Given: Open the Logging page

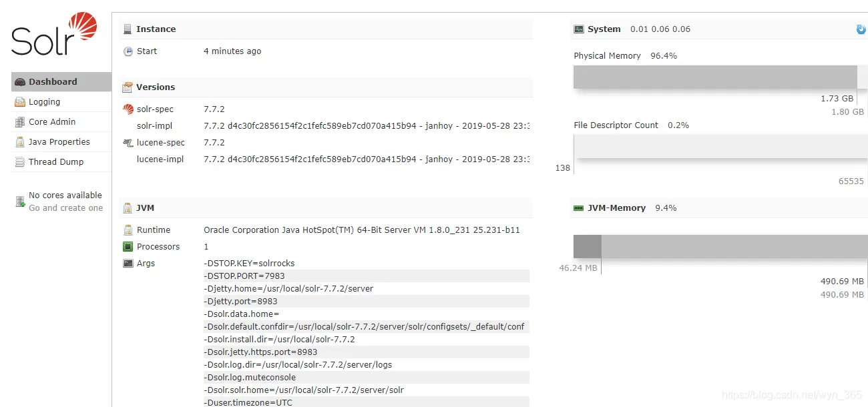Looking at the screenshot, I should pyautogui.click(x=44, y=102).
